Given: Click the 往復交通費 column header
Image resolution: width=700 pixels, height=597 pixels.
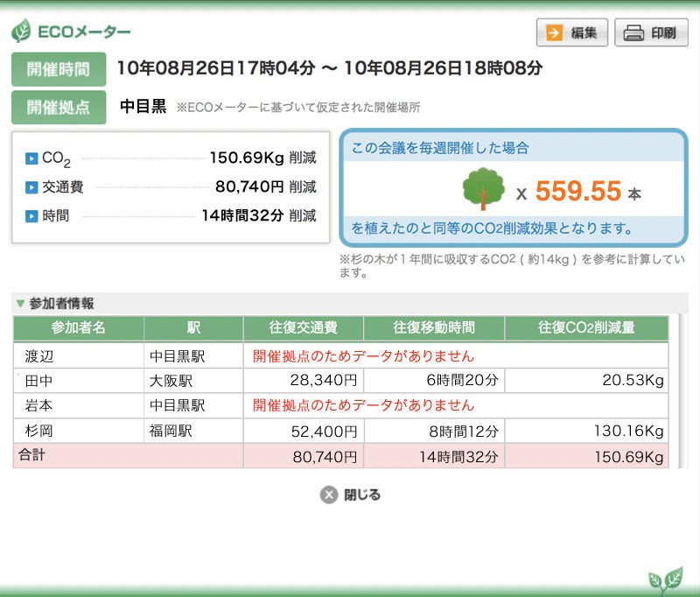Looking at the screenshot, I should click(x=304, y=328).
